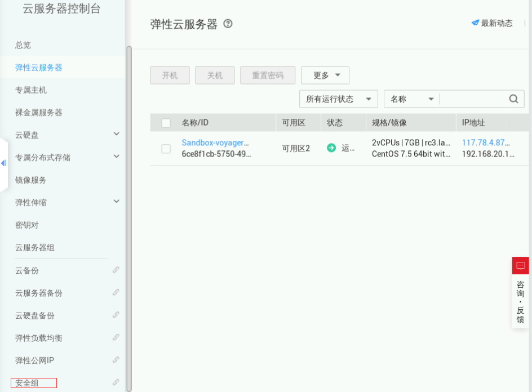Click the red feedback chat icon
532x392 pixels.
click(520, 265)
